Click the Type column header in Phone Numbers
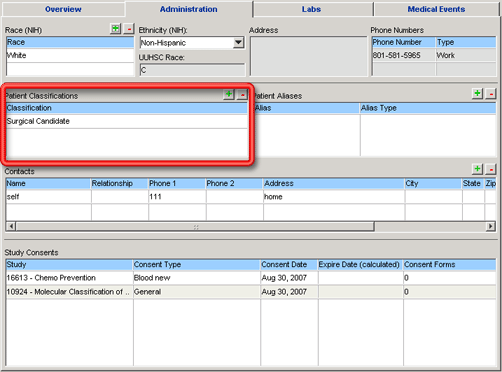 coord(466,42)
